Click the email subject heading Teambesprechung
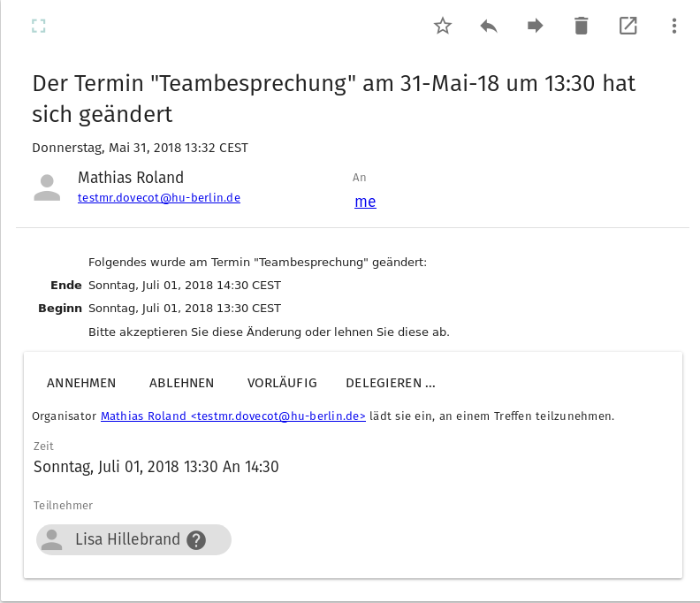Image resolution: width=700 pixels, height=603 pixels. (333, 98)
